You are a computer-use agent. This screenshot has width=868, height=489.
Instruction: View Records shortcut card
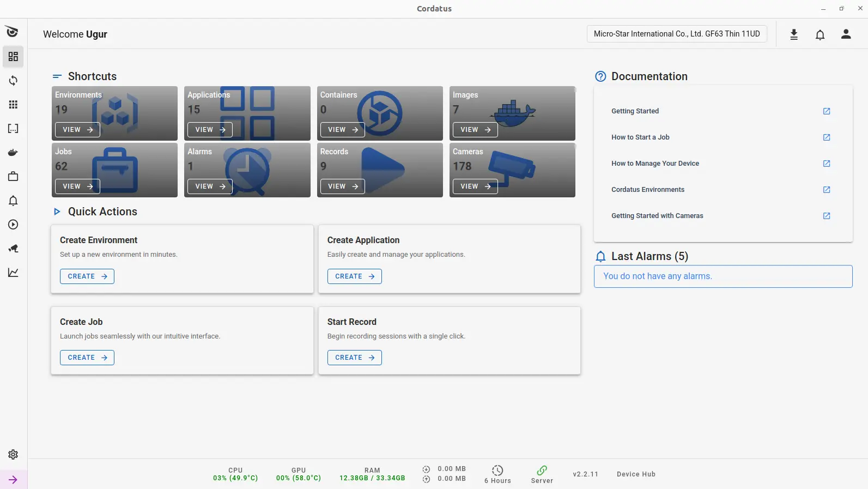click(343, 186)
